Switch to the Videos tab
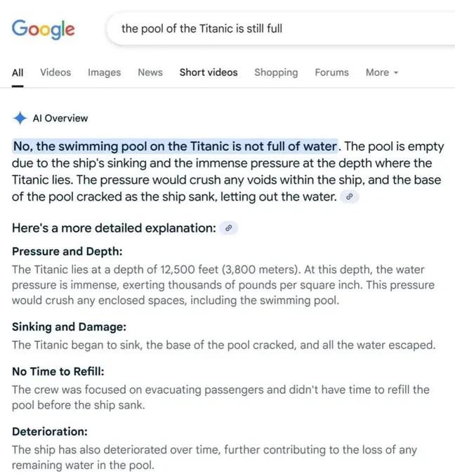 55,72
